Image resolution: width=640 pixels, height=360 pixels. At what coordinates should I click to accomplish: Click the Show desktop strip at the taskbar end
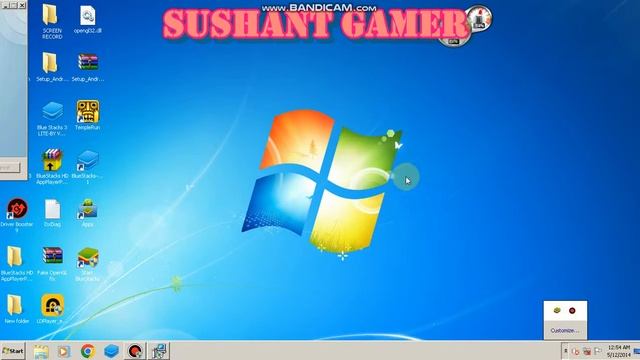(636, 351)
